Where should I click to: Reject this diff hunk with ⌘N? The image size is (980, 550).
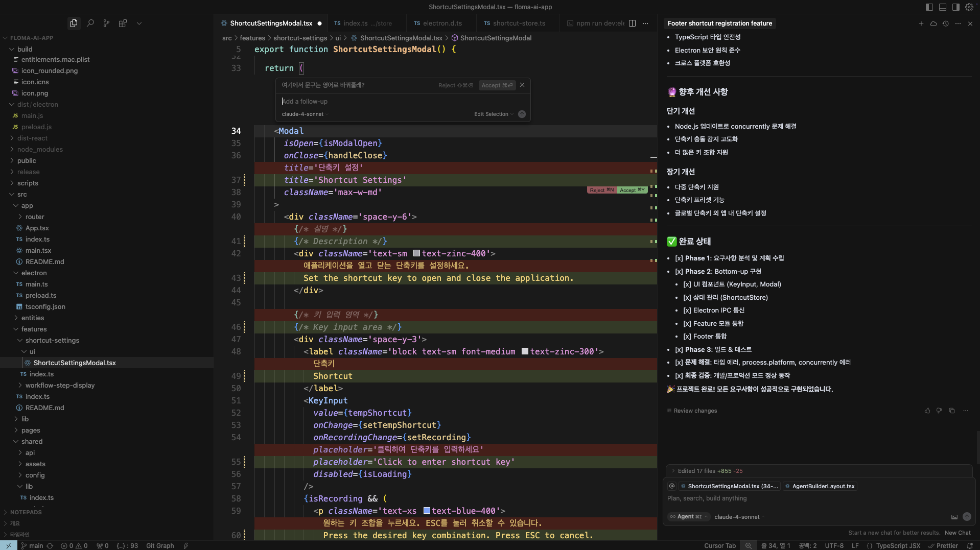point(601,190)
